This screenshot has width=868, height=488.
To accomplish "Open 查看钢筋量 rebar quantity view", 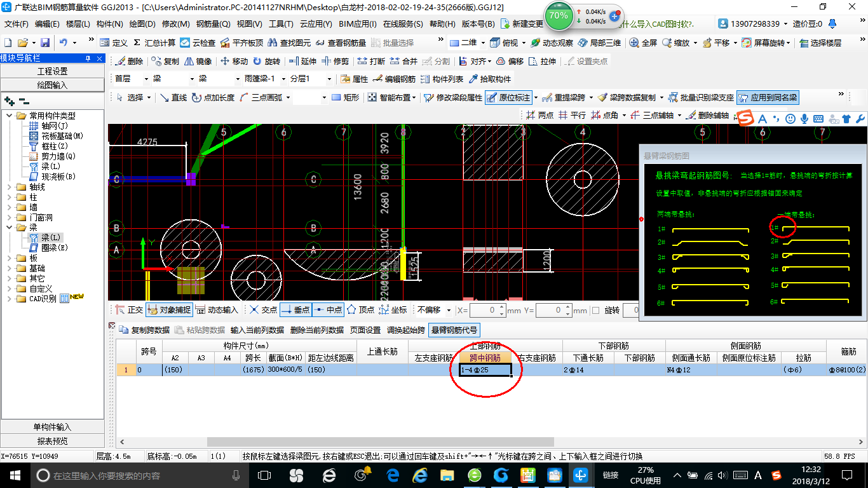I will (341, 43).
